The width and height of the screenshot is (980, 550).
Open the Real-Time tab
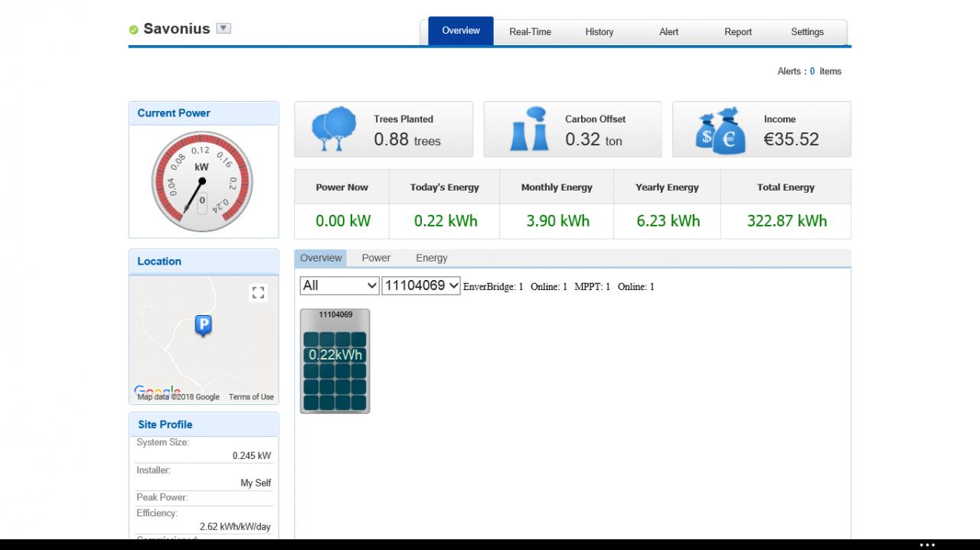coord(530,32)
